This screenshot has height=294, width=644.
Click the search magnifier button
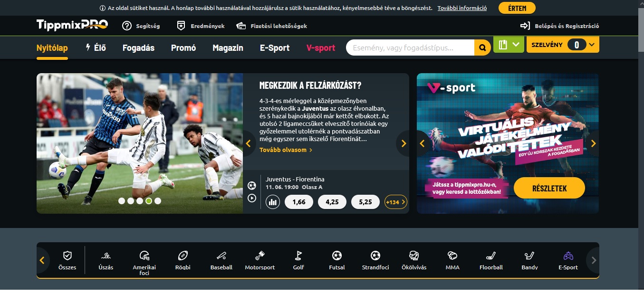coord(482,47)
